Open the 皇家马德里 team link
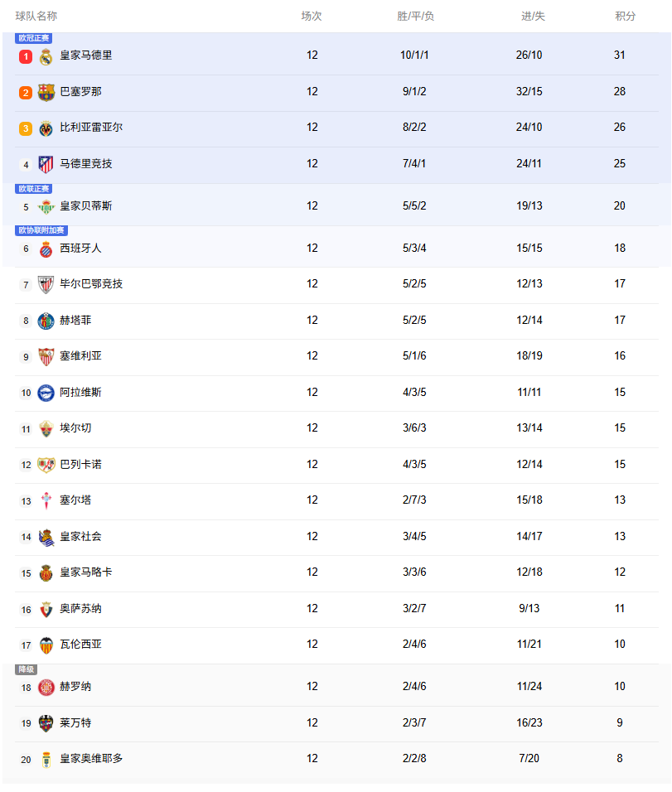This screenshot has height=792, width=672. pyautogui.click(x=86, y=56)
